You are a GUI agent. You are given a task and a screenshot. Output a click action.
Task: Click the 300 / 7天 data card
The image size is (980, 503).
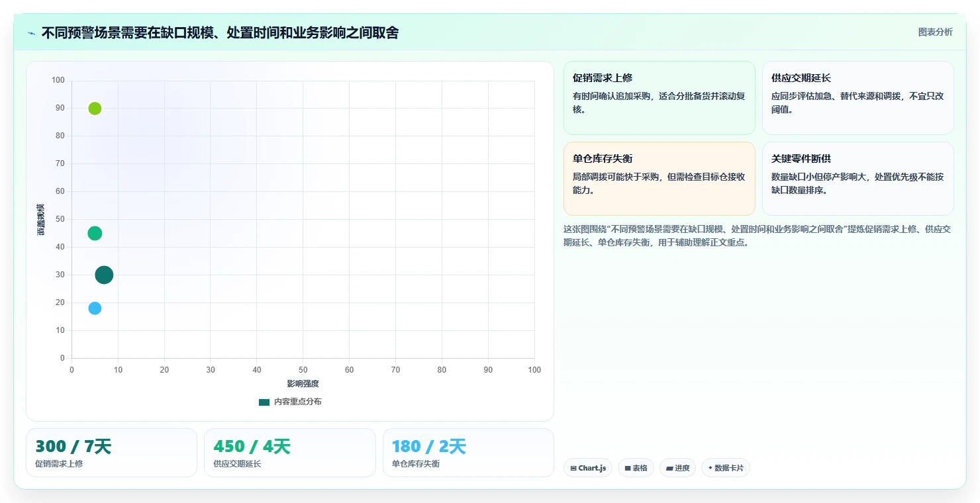[111, 453]
